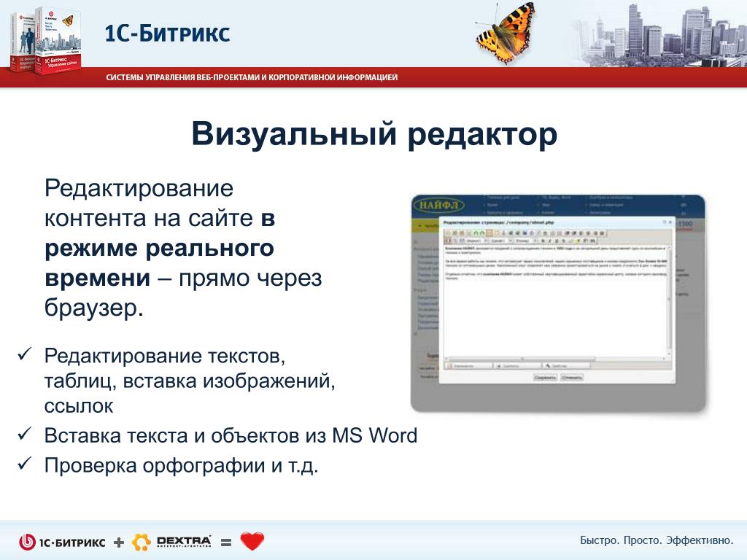
Task: Click the bullet Проверка орфографии и т.д.
Action: [x=181, y=465]
